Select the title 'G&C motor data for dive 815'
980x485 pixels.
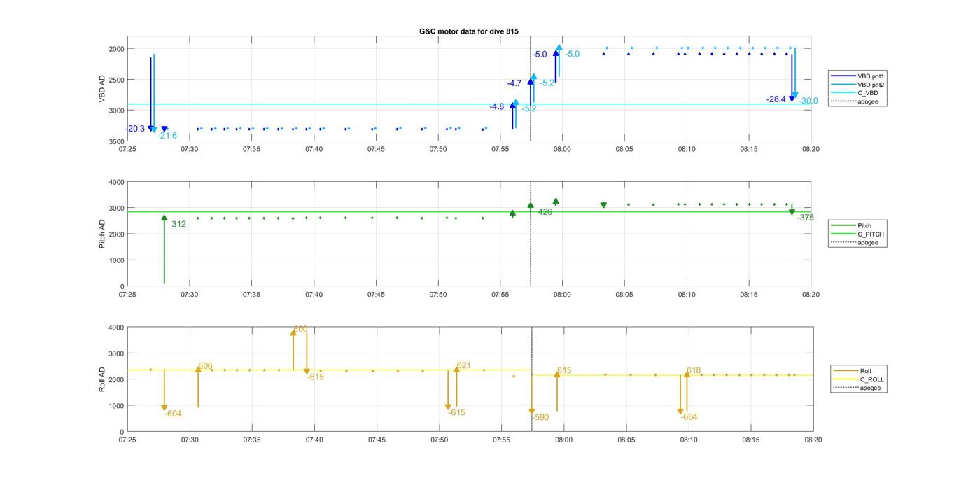click(x=469, y=31)
